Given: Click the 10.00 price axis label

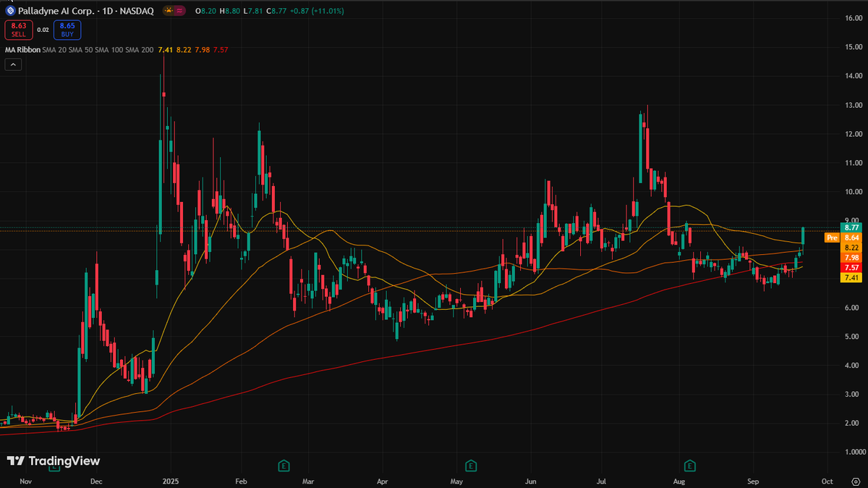Looking at the screenshot, I should (x=852, y=192).
